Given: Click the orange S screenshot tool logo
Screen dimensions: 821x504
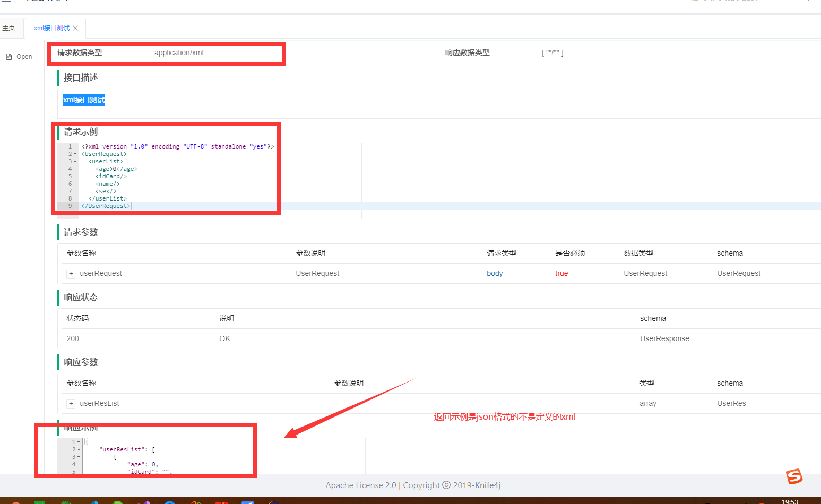Looking at the screenshot, I should pos(794,476).
